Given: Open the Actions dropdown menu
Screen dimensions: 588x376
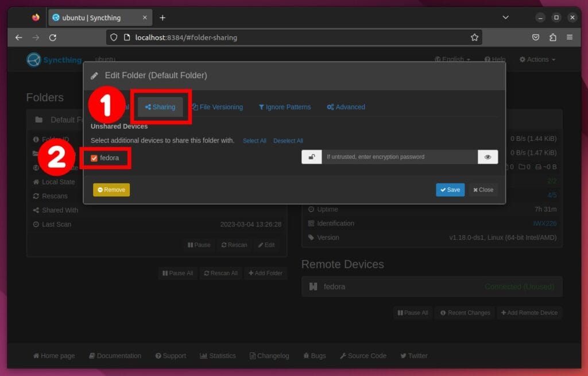Looking at the screenshot, I should click(537, 59).
